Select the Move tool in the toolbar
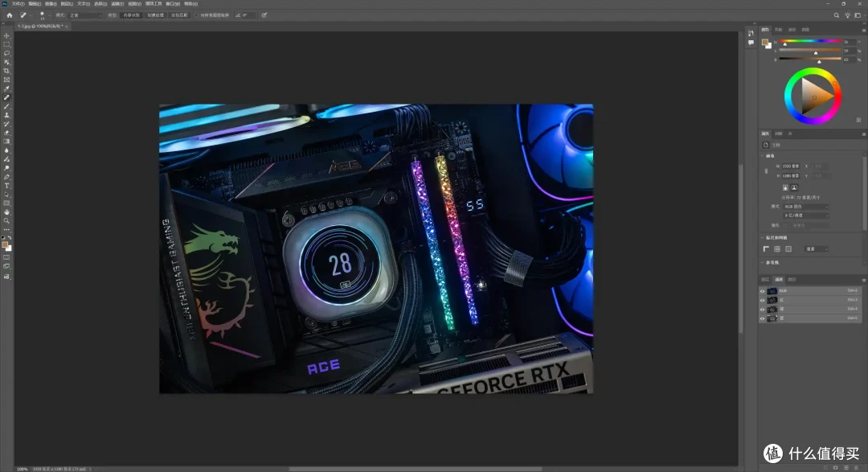Viewport: 868px width, 472px height. click(6, 35)
